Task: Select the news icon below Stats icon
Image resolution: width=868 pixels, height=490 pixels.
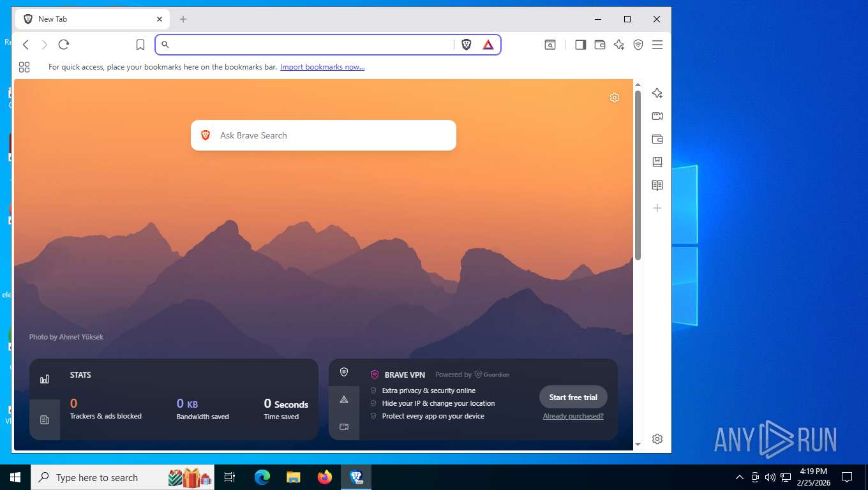Action: click(45, 420)
